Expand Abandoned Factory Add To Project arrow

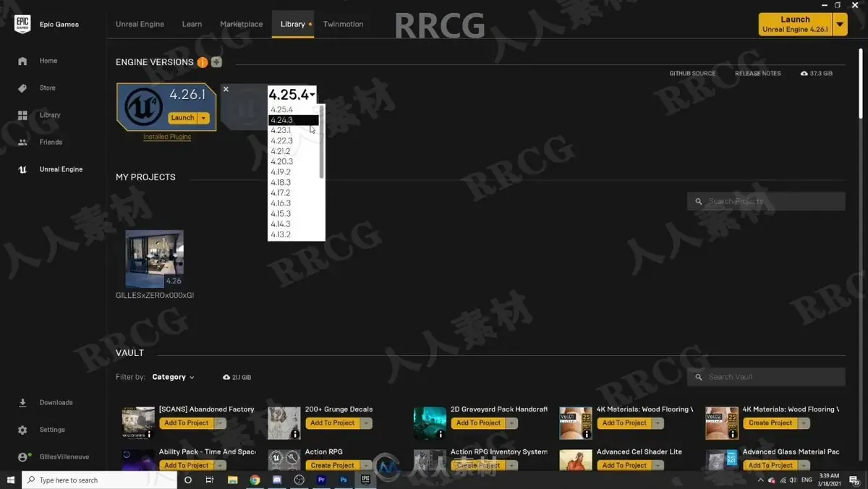click(x=220, y=423)
